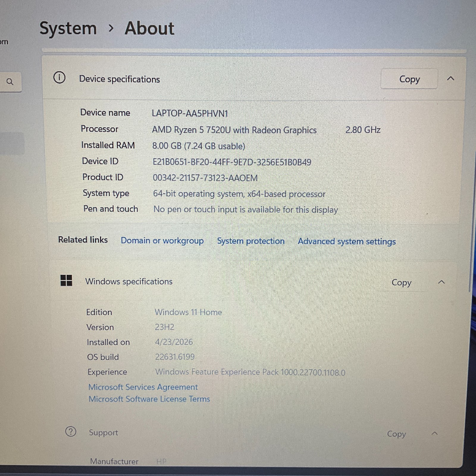Select device name LAPTOP-AA5PHVN1 text

pyautogui.click(x=190, y=113)
